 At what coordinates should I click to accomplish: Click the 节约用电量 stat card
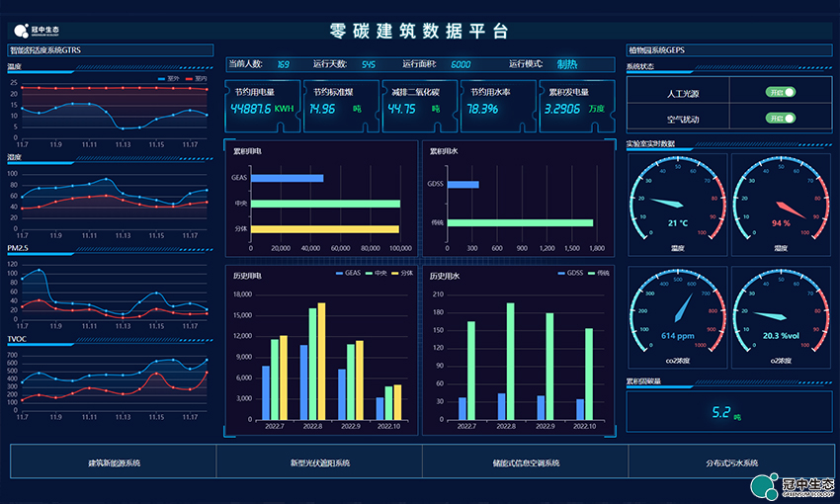(x=263, y=103)
